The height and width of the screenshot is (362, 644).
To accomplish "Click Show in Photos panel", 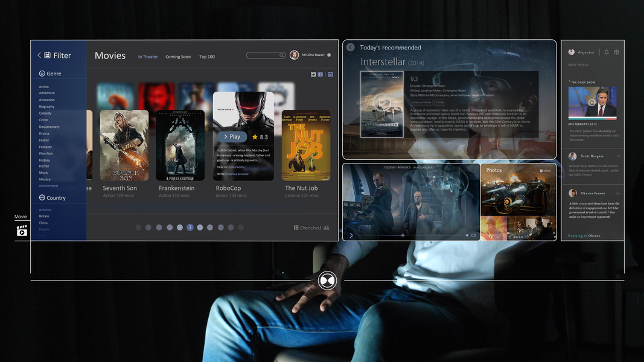I will click(546, 170).
